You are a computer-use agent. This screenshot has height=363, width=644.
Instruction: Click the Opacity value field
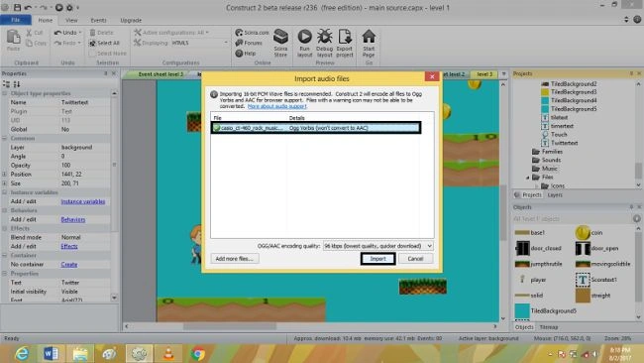point(84,166)
